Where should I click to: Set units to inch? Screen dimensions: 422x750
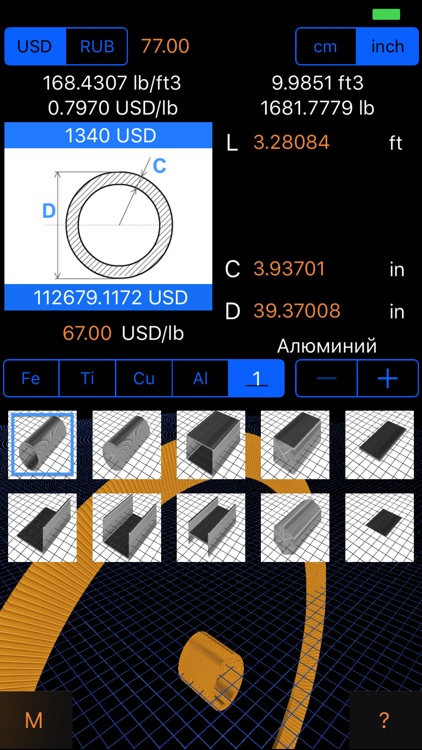pos(388,46)
